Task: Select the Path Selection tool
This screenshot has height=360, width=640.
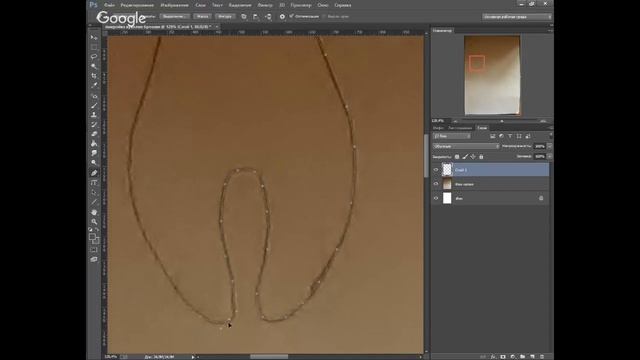Action: click(x=94, y=192)
